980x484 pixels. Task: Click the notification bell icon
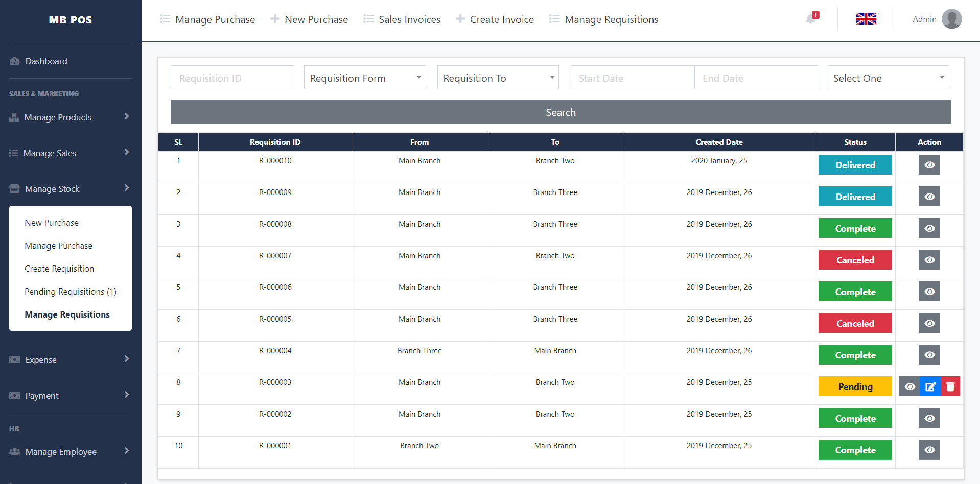(x=811, y=19)
